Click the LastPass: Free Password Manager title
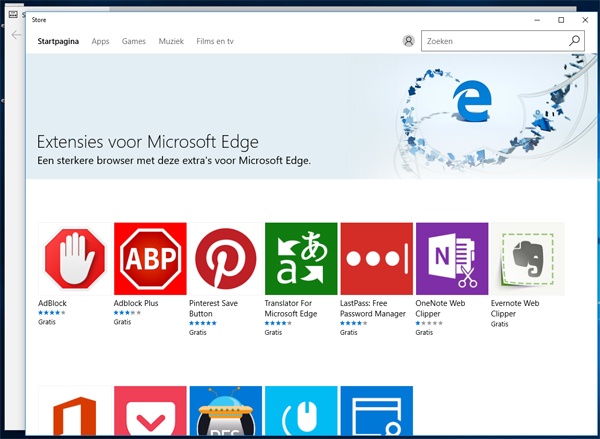Screen dimensions: 600x439 373,308
